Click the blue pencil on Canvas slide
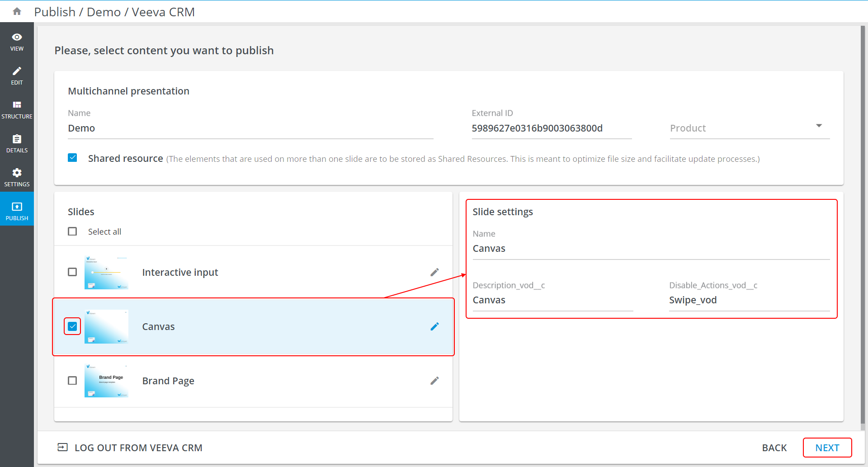The width and height of the screenshot is (868, 467). 434,326
